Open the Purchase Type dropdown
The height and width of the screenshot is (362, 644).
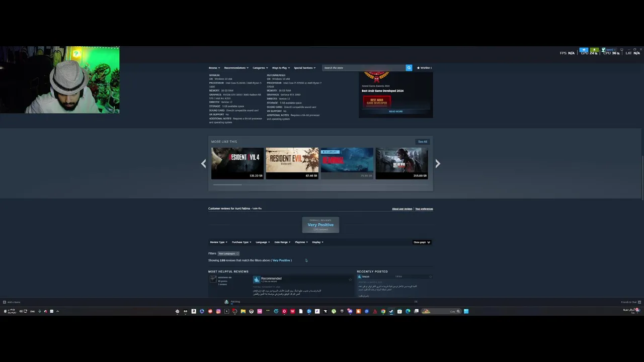coord(242,242)
